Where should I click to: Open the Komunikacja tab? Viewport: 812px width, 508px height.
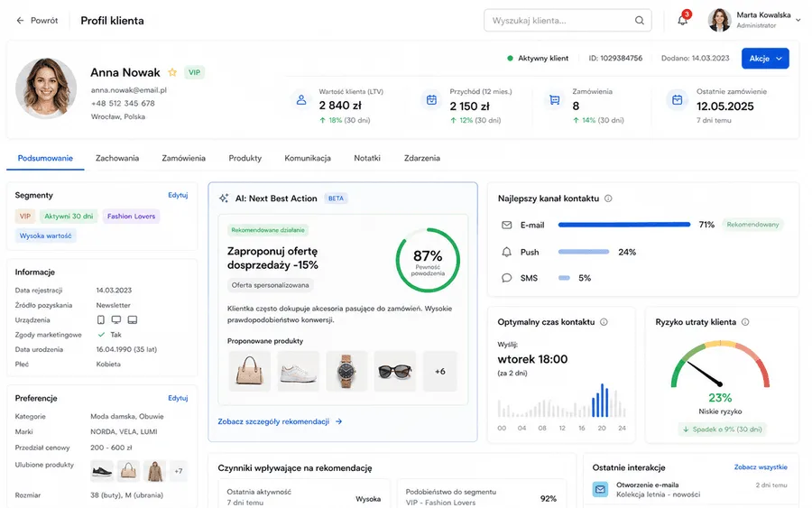[x=308, y=158]
